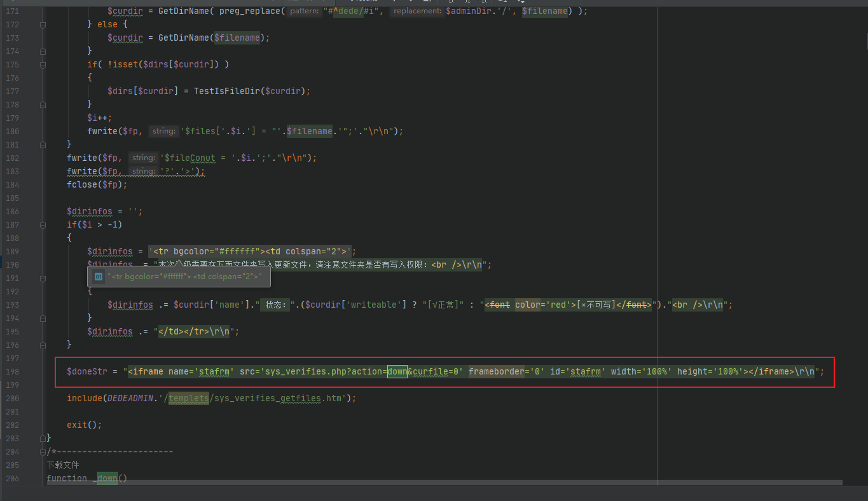
Task: Click the highlighted down word in function _down()
Action: tap(107, 478)
